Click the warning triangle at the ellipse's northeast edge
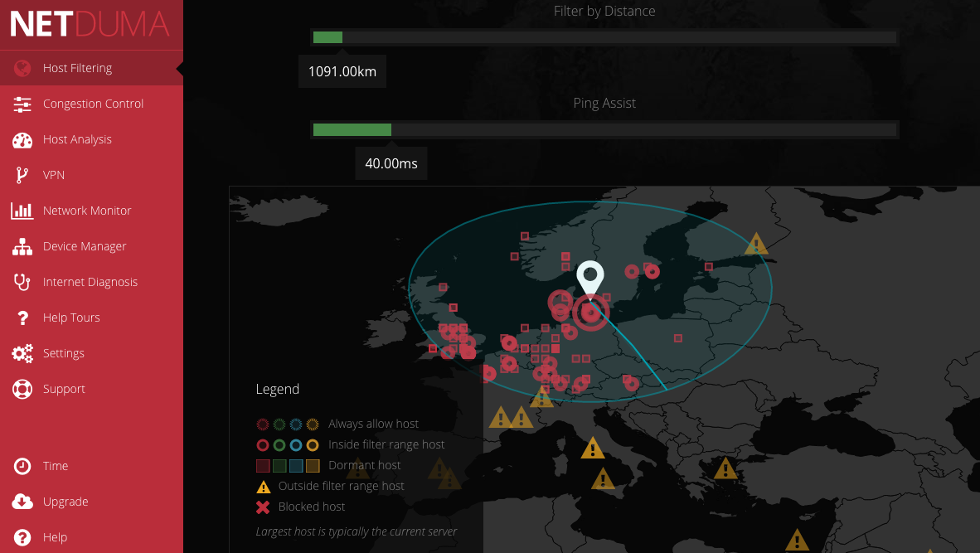The image size is (980, 553). pos(756,244)
